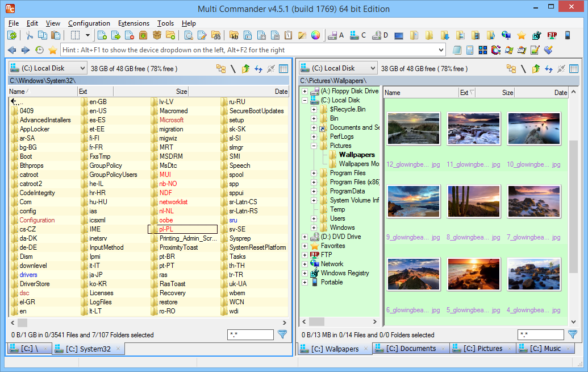
Task: Click the new folder icon with green plus
Action: 170,36
